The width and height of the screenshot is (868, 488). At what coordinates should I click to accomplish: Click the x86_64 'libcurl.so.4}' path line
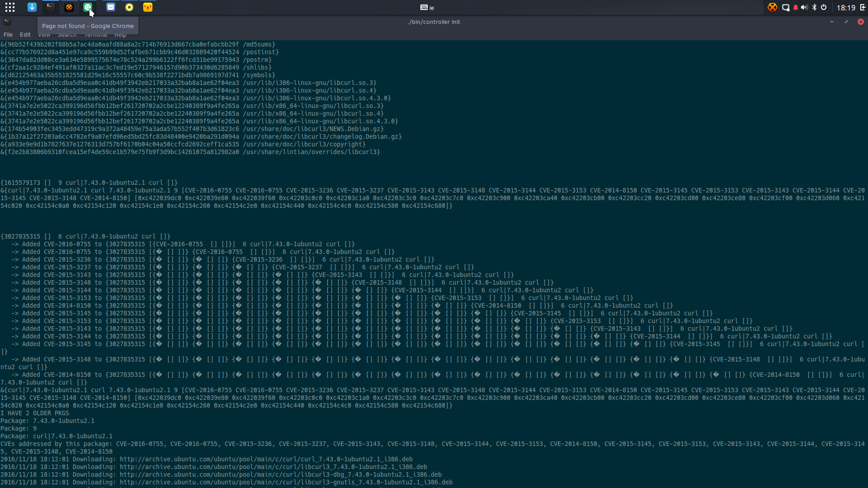(x=192, y=113)
